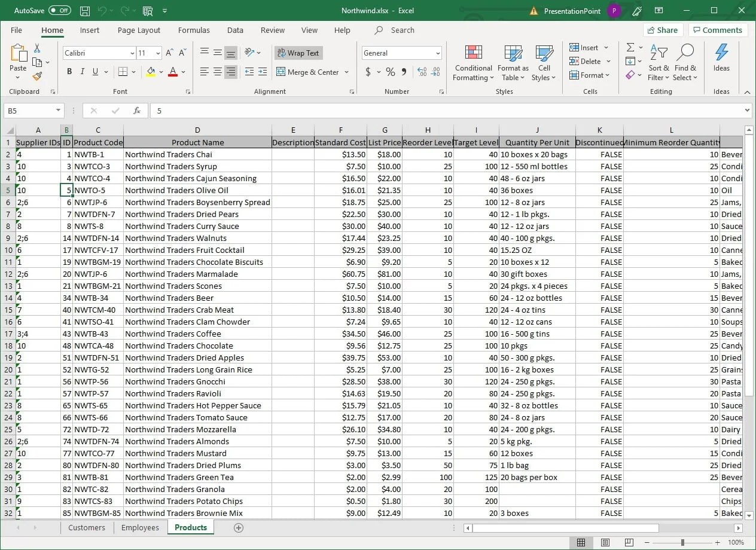Toggle the AutoSave switch
The image size is (756, 550).
click(59, 11)
